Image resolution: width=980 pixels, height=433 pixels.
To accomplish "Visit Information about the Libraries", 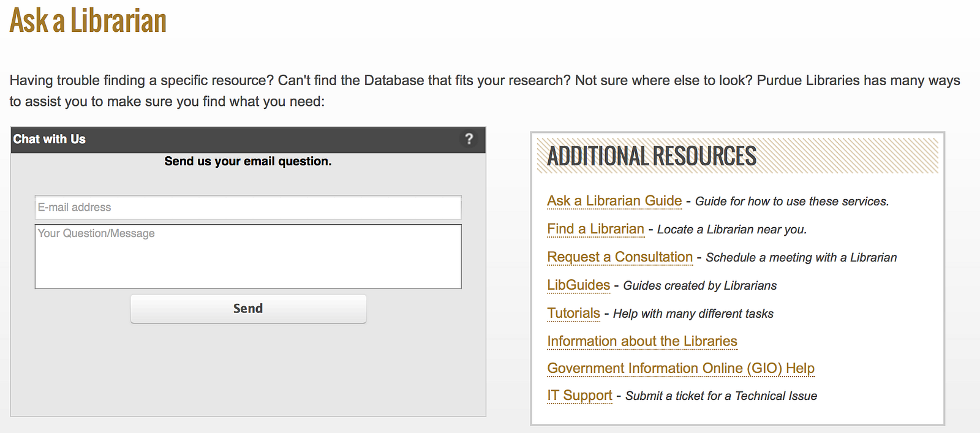I will tap(642, 341).
